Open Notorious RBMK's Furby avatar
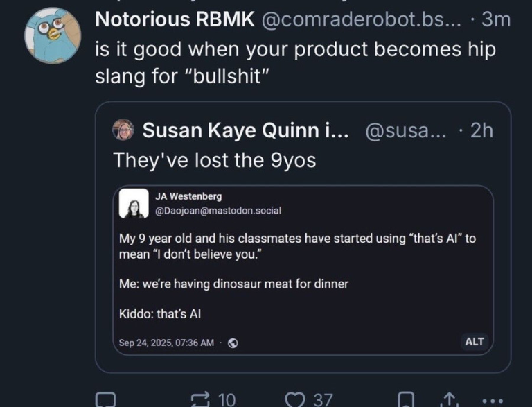The image size is (532, 407). [x=53, y=35]
